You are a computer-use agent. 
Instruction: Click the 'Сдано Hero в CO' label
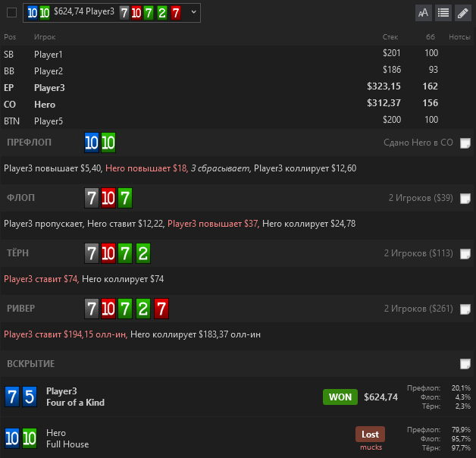pos(418,143)
